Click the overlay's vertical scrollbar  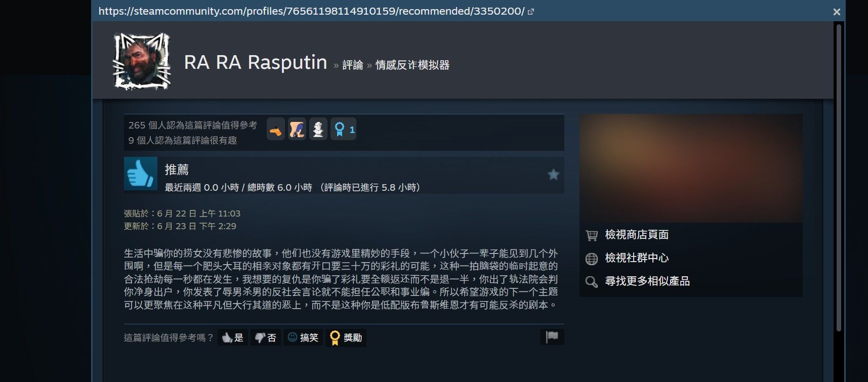(839, 177)
